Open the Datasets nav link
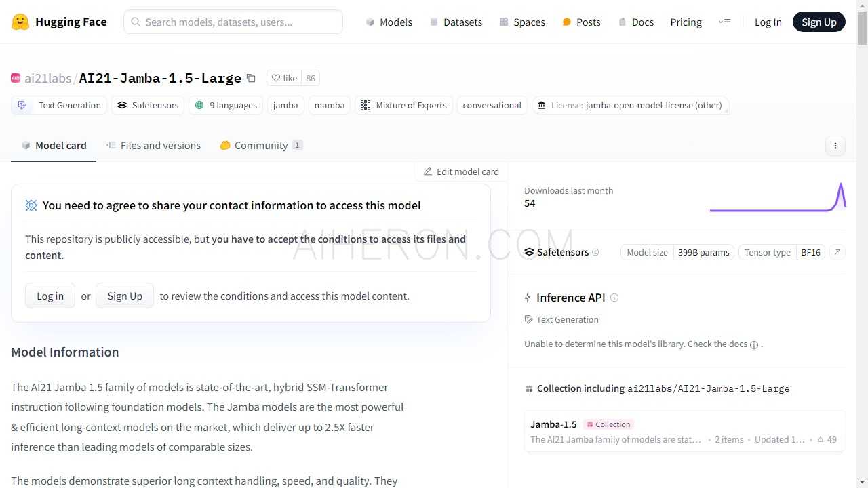 click(456, 22)
